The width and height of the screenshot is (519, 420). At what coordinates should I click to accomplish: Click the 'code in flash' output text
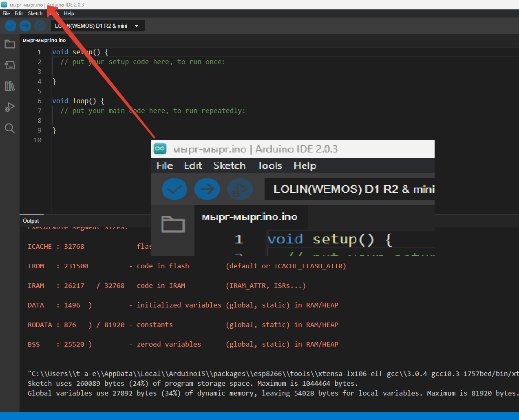(163, 266)
